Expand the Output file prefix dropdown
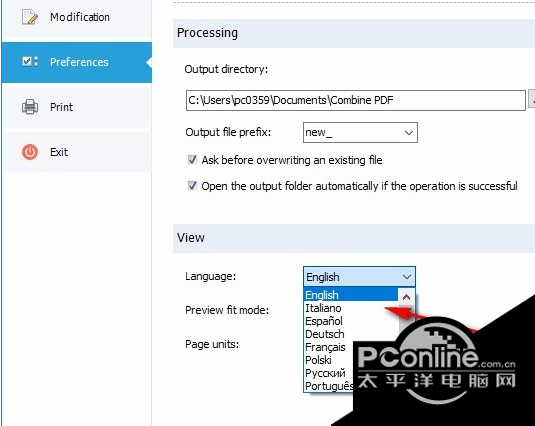 coord(409,132)
